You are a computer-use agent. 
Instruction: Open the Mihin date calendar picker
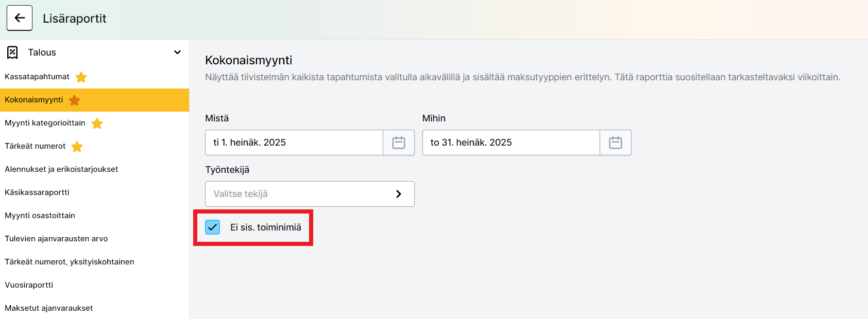pyautogui.click(x=615, y=143)
